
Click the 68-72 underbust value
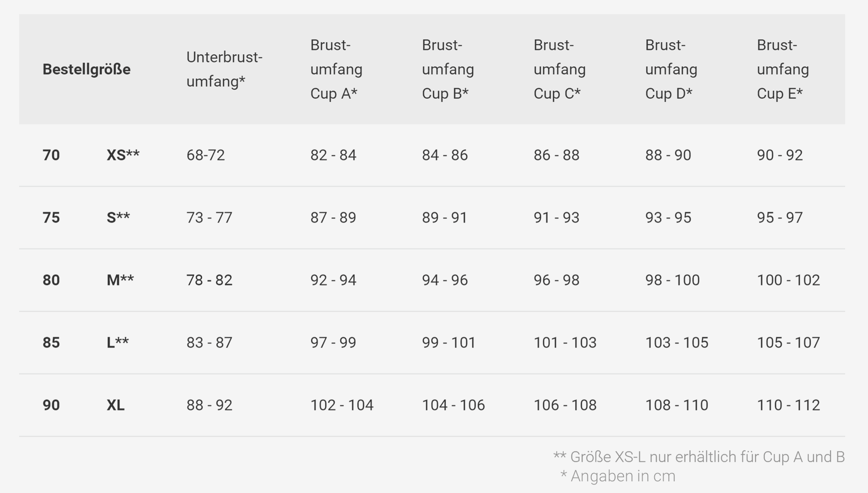point(205,155)
